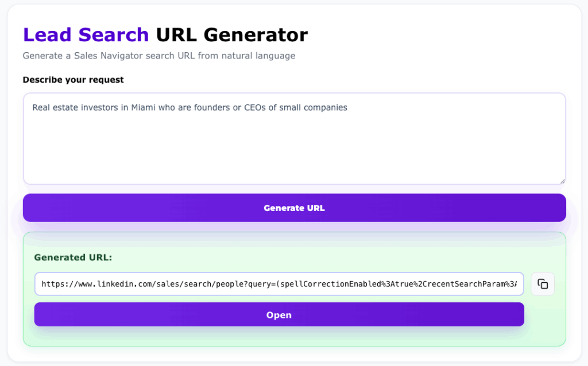
Task: Select the Describe your request label
Action: [73, 80]
